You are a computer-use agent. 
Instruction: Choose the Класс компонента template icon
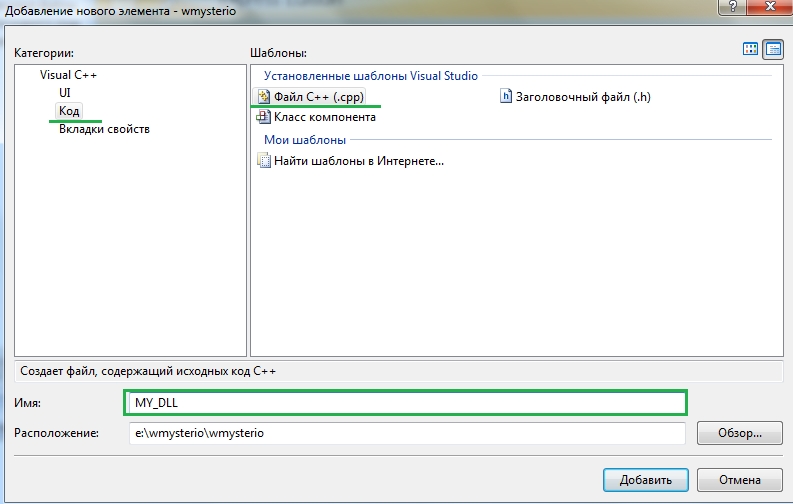pos(264,117)
